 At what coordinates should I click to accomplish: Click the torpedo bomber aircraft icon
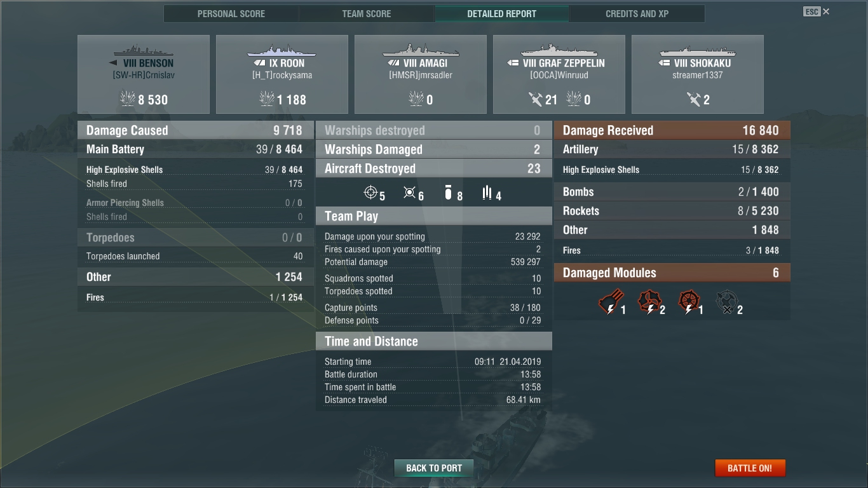point(487,193)
